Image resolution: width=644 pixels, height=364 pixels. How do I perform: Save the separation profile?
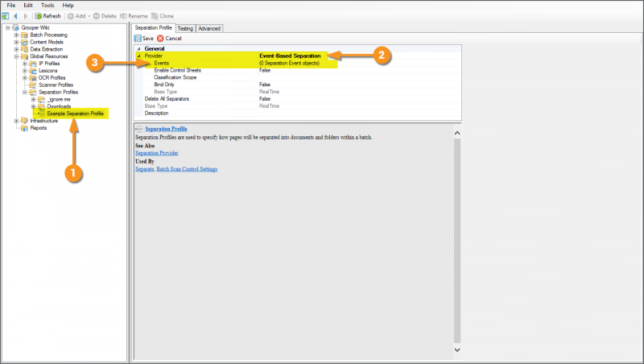[144, 38]
